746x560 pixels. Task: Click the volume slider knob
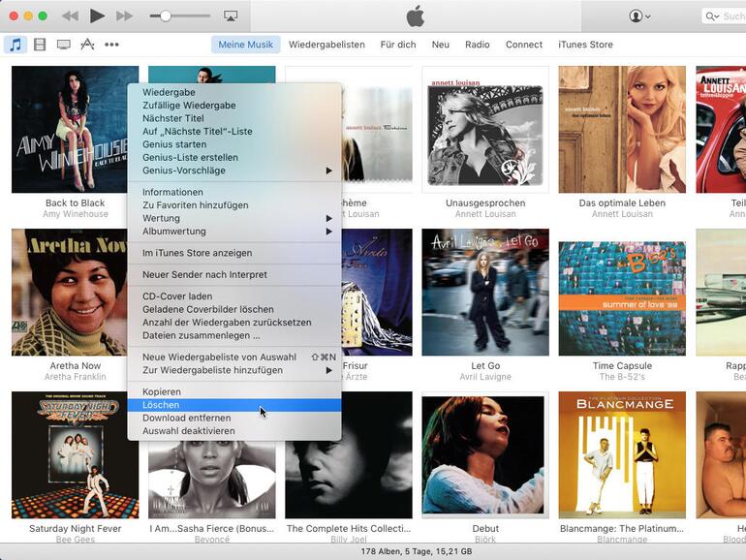[x=165, y=16]
